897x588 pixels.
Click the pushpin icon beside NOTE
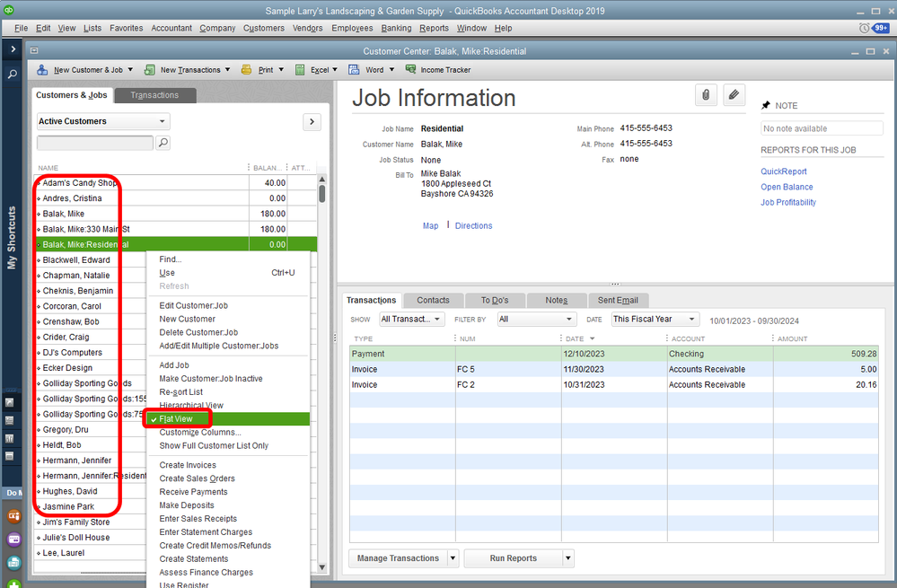766,105
